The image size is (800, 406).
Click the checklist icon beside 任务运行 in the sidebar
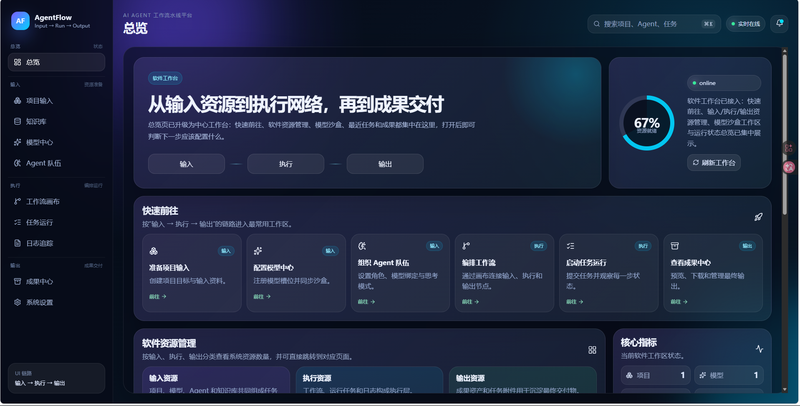pyautogui.click(x=17, y=222)
